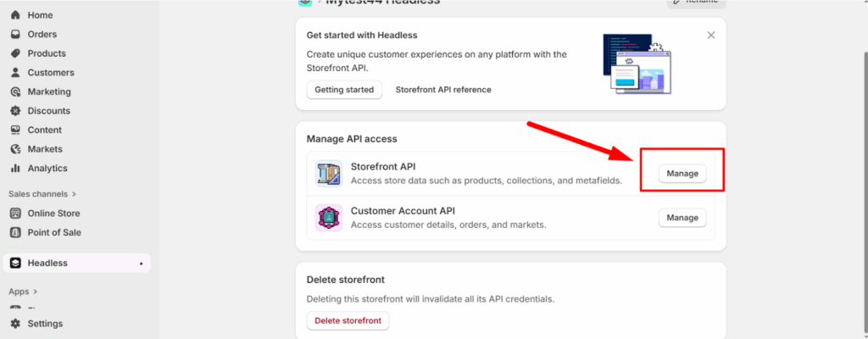Open Discounts via its badge icon
Viewport: 868px width, 339px height.
click(15, 111)
